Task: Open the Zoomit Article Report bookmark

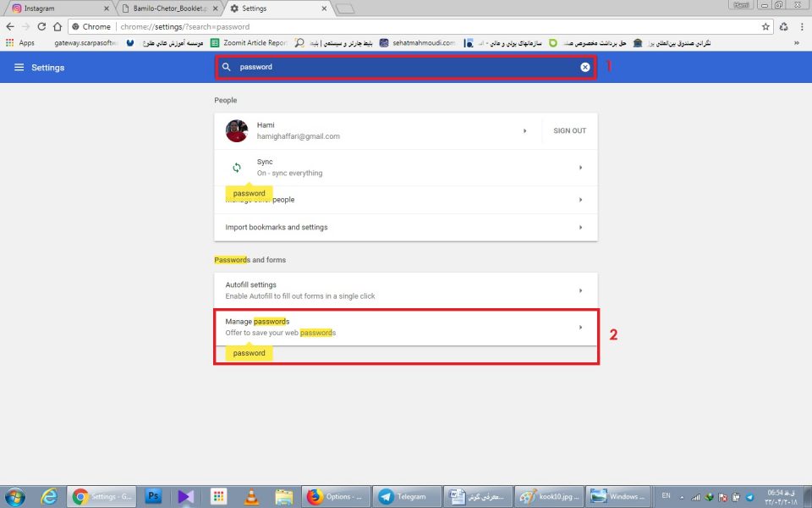Action: coord(249,42)
